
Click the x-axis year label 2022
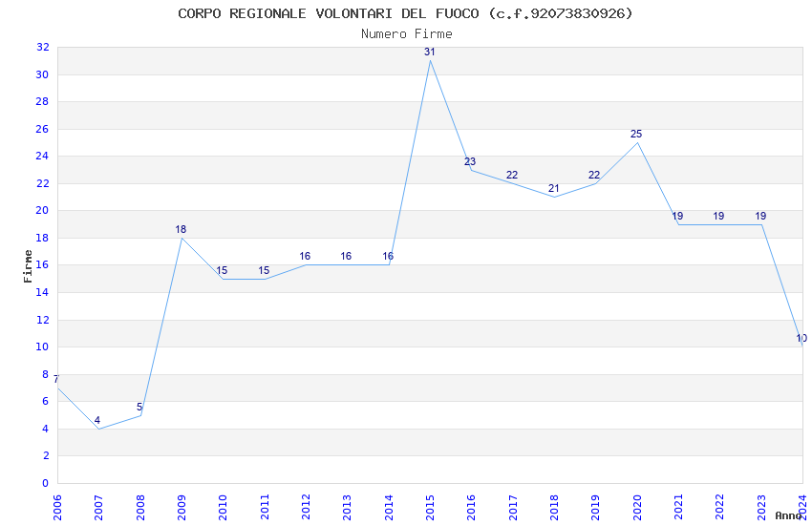click(720, 508)
